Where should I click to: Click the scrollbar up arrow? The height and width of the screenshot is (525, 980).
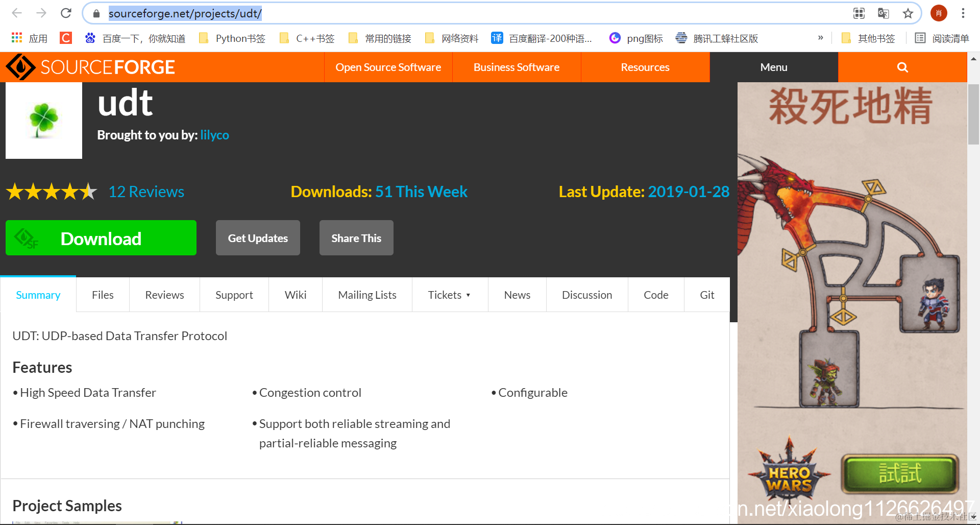tap(973, 59)
